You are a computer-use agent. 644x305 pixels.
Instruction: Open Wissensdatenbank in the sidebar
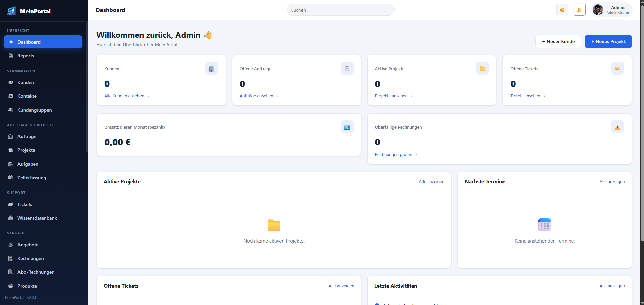tap(43, 218)
